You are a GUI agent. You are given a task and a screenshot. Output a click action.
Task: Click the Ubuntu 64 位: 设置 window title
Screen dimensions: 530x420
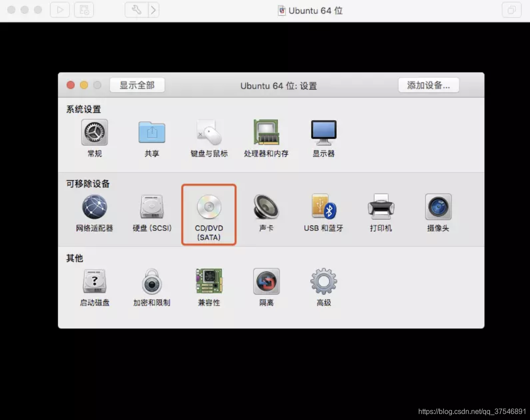[279, 86]
